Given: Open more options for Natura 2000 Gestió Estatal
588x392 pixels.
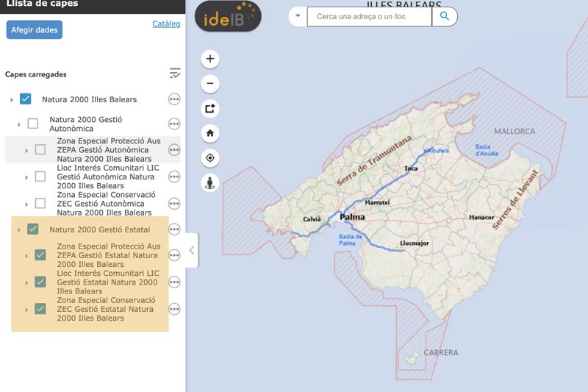Looking at the screenshot, I should pos(174,229).
